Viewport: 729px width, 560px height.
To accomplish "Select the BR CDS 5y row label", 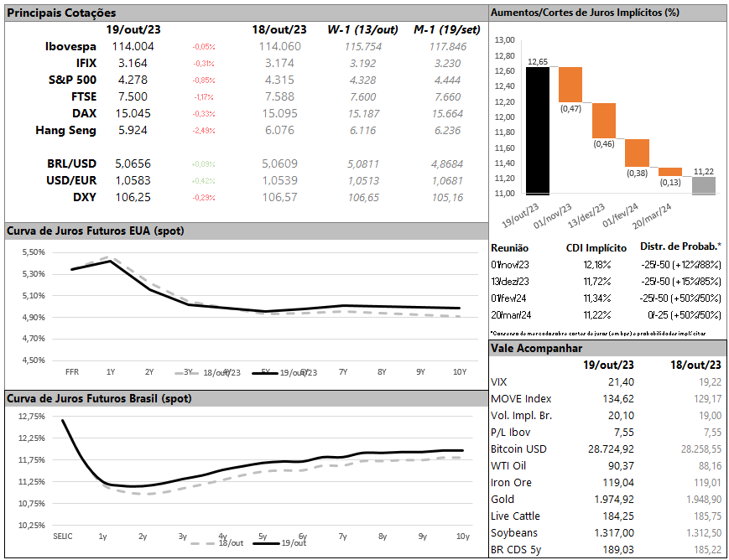I will 518,550.
